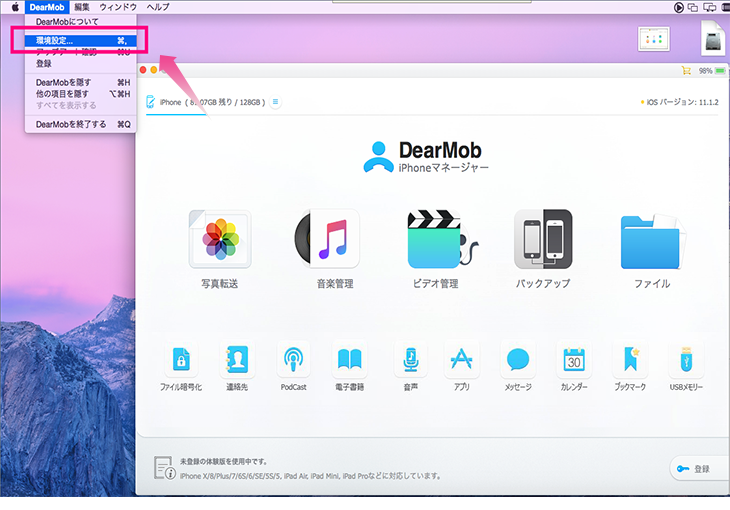Open the USBメモリー icon

coord(686,359)
